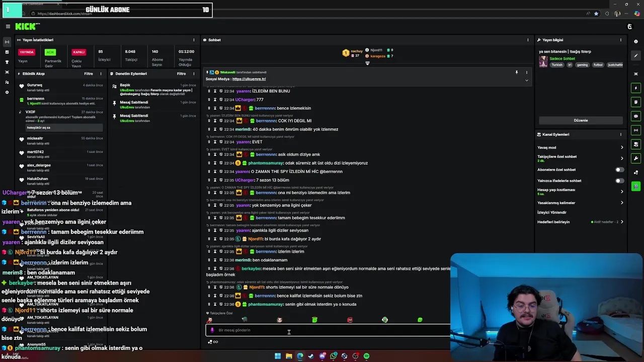Viewport: 644px width, 362px height.
Task: Click the info icon in right toolbar
Action: pyautogui.click(x=636, y=41)
